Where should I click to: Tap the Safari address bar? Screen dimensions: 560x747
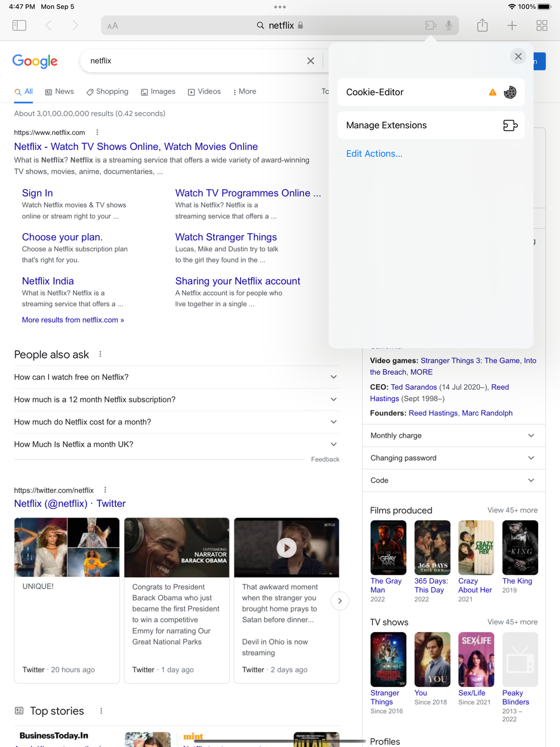[280, 25]
